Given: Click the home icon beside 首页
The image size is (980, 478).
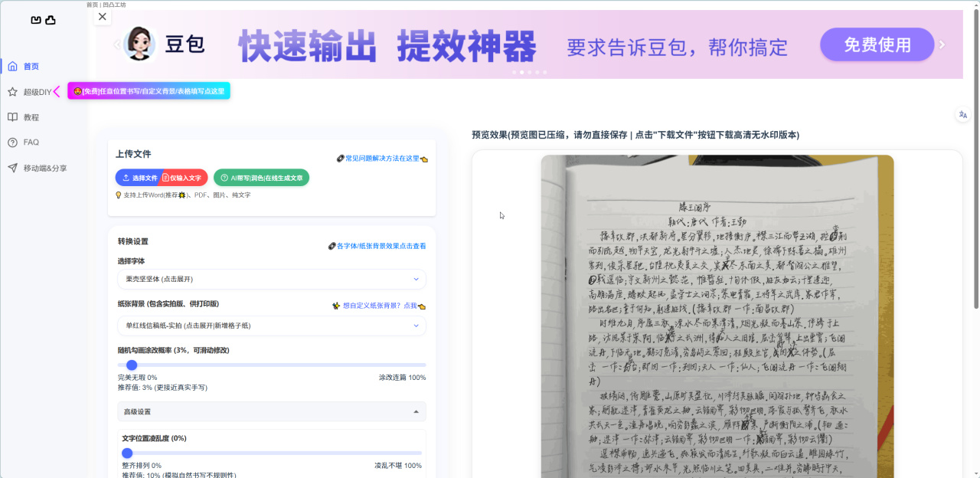Looking at the screenshot, I should (12, 67).
